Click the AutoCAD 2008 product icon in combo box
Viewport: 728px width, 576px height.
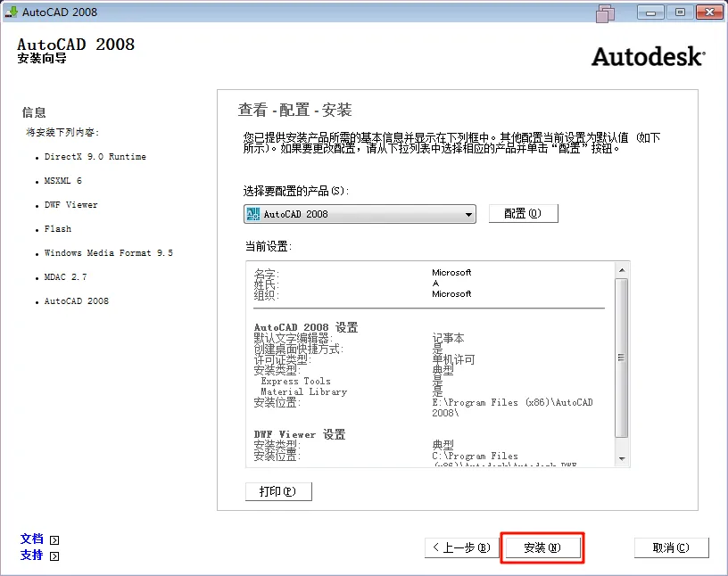tap(253, 214)
